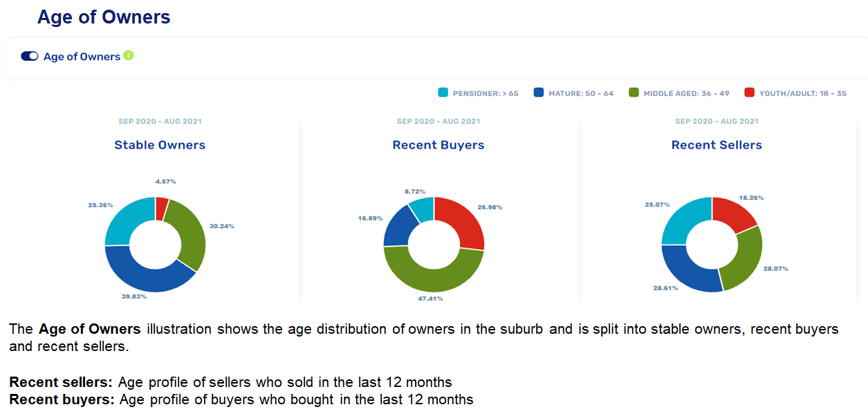Toggle the Age of Owners switch
This screenshot has width=868, height=416.
tap(29, 57)
